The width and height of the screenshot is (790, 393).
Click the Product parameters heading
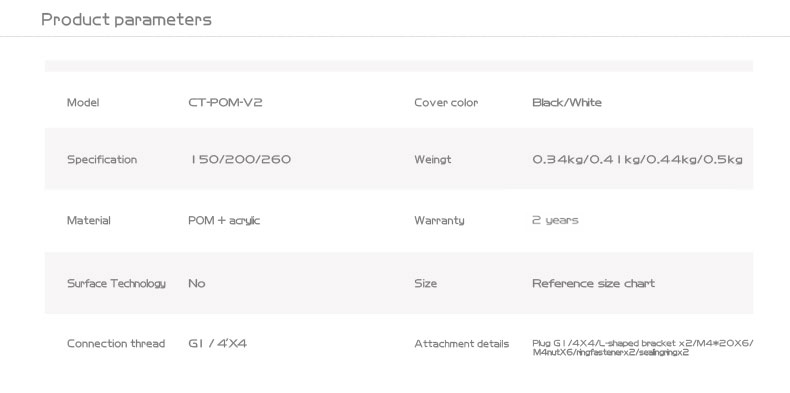126,20
